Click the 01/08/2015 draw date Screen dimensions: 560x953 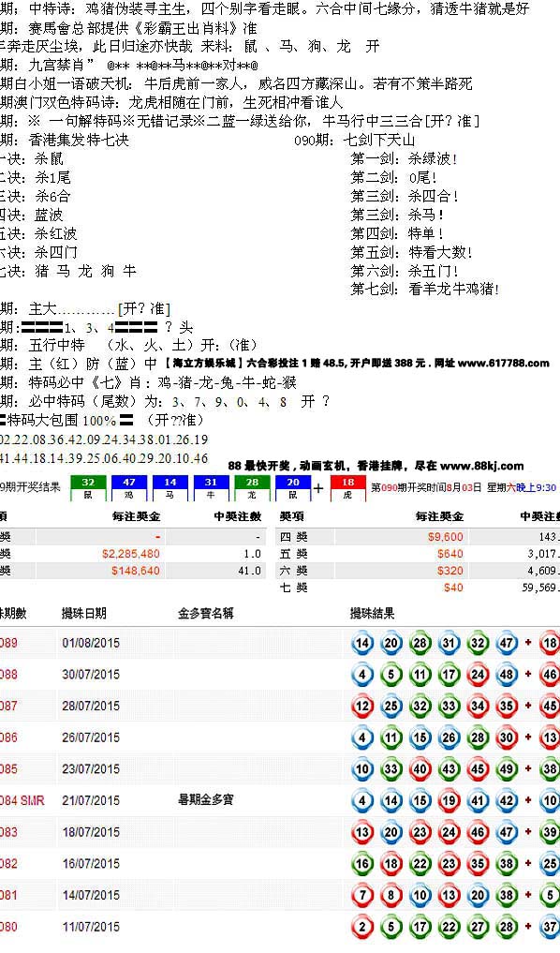coord(91,643)
